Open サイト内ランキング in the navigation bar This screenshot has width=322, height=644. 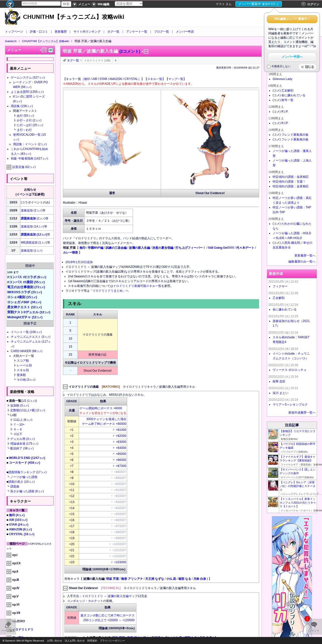coord(87,32)
